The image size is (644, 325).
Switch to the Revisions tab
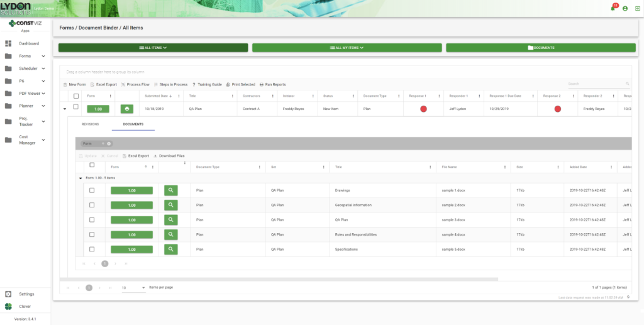pyautogui.click(x=91, y=124)
